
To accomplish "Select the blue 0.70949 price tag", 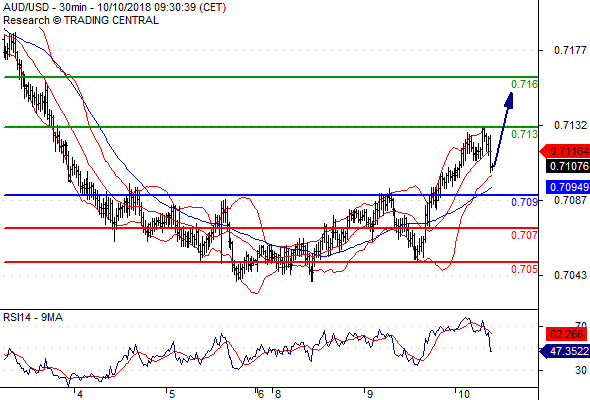I will click(x=567, y=187).
